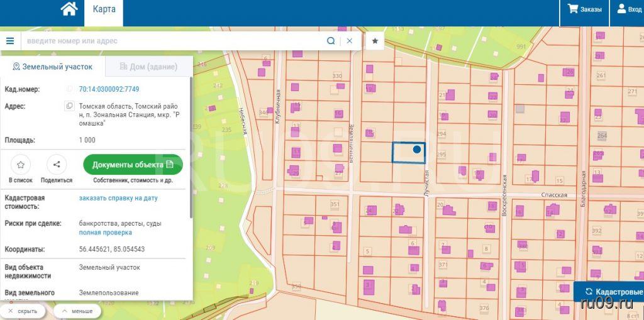Click the заказать справку на дату link
Image resolution: width=644 pixels, height=320 pixels.
(x=118, y=198)
